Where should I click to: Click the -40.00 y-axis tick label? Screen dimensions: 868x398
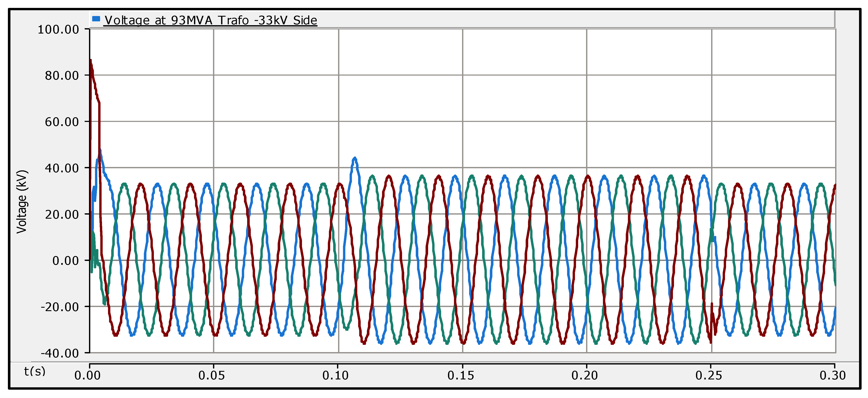[x=60, y=353]
